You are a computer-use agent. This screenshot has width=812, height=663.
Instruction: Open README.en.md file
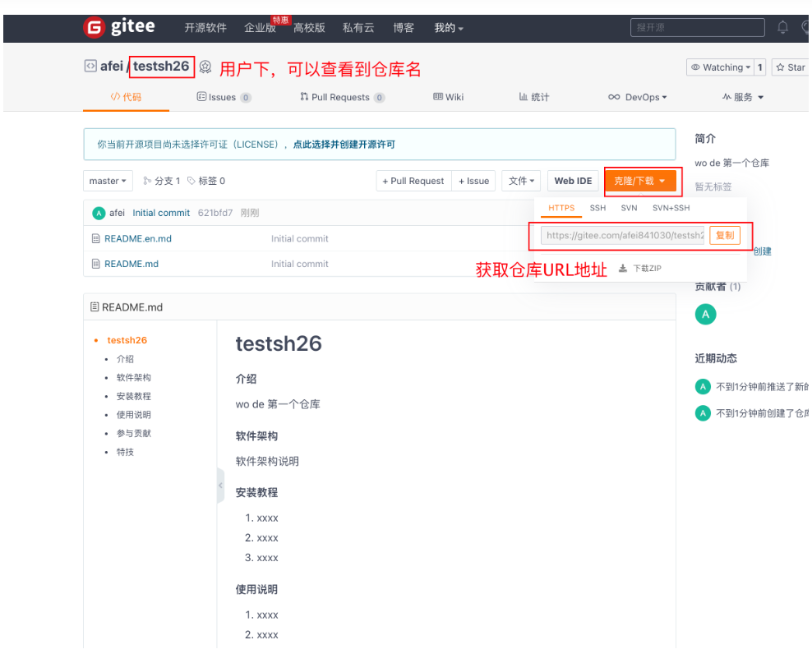coord(138,238)
